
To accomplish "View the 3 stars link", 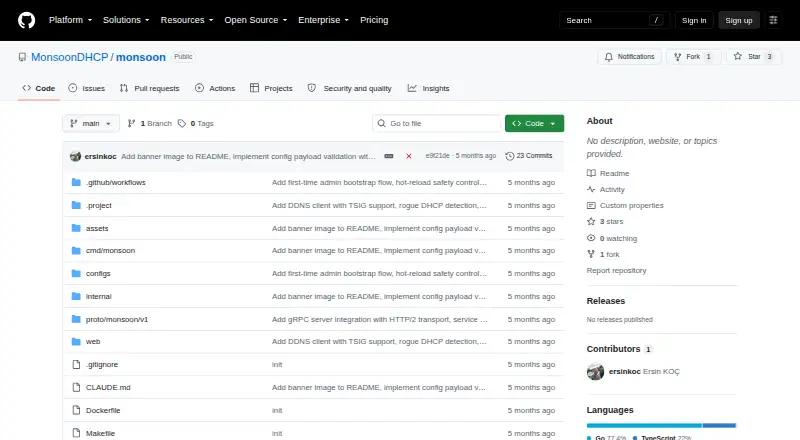I will click(x=605, y=222).
